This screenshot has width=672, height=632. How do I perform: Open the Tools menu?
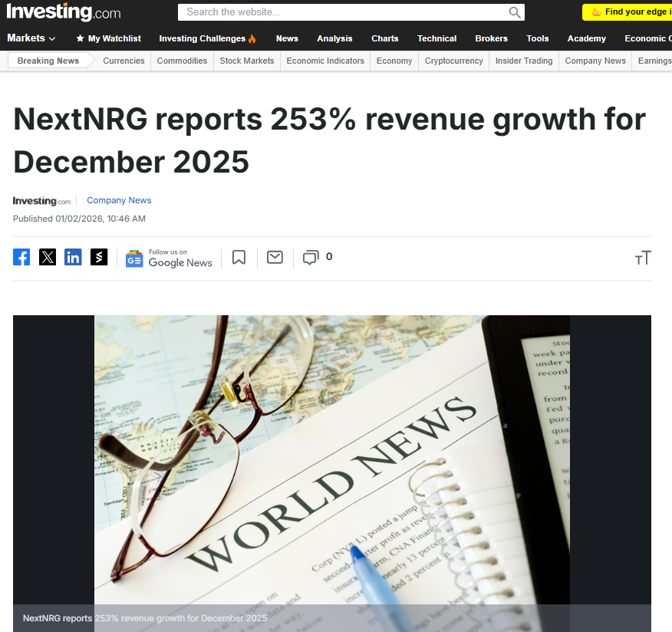[x=538, y=38]
